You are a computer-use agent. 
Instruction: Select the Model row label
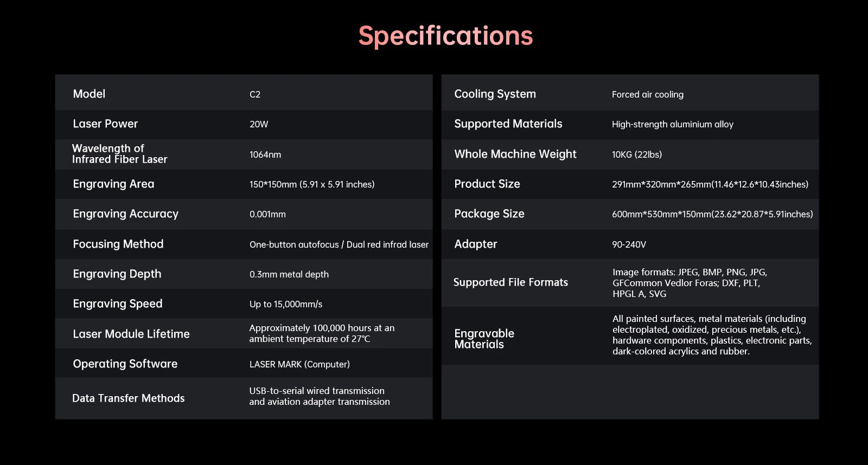pos(89,94)
